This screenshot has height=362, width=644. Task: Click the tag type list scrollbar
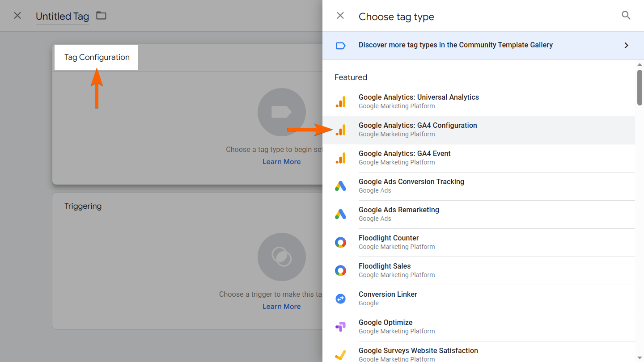pyautogui.click(x=640, y=88)
